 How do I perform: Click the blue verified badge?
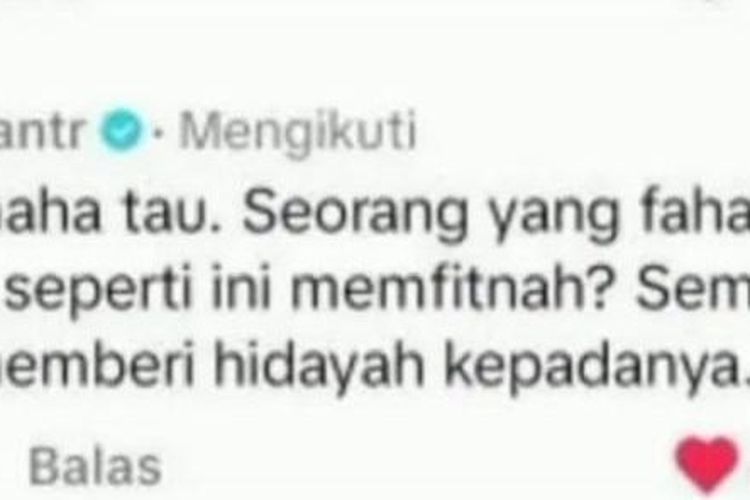122,130
